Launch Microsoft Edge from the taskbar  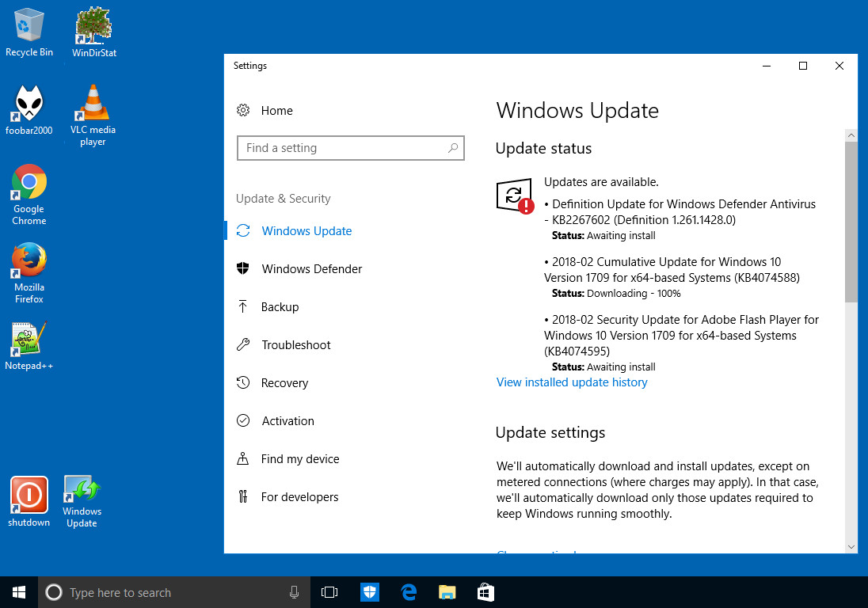coord(409,592)
